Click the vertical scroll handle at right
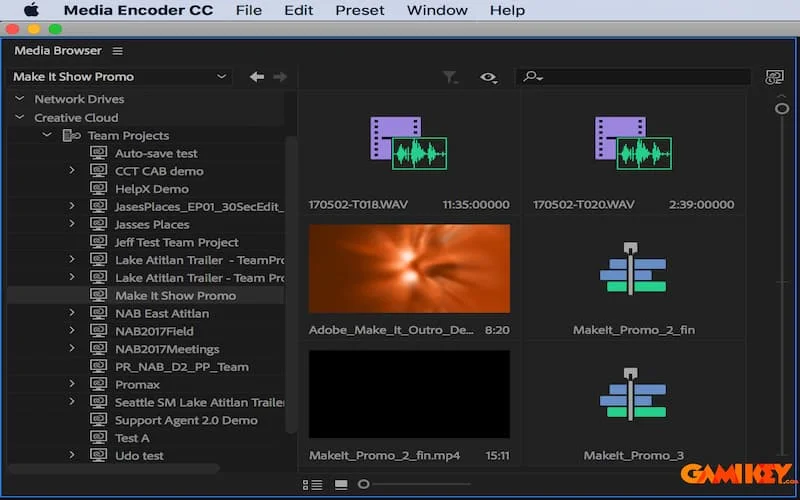The height and width of the screenshot is (500, 800). coord(782,109)
